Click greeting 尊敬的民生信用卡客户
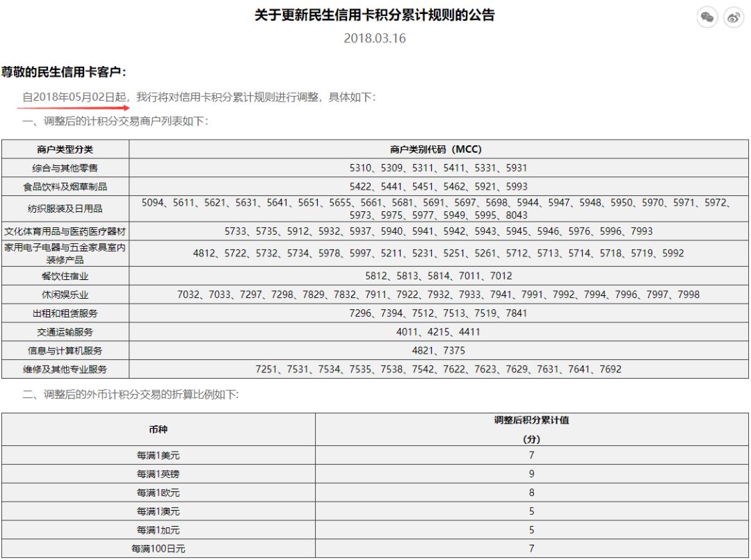This screenshot has height=560, width=751. pyautogui.click(x=63, y=72)
